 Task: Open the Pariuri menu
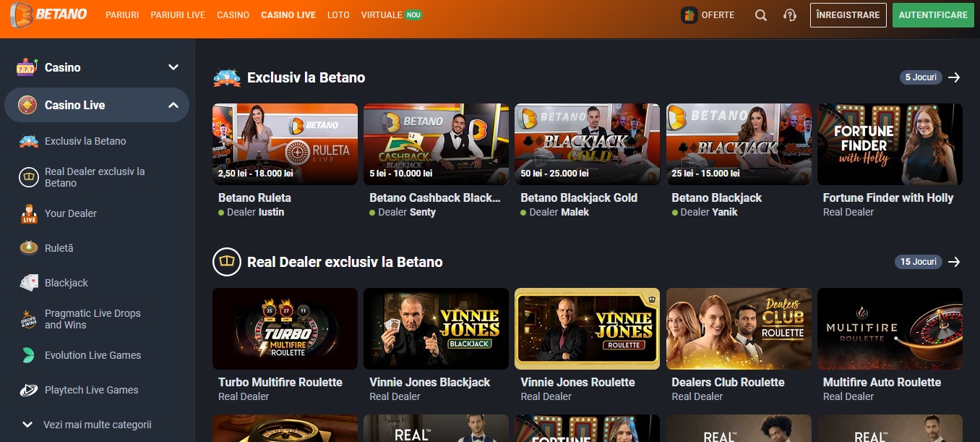(122, 15)
